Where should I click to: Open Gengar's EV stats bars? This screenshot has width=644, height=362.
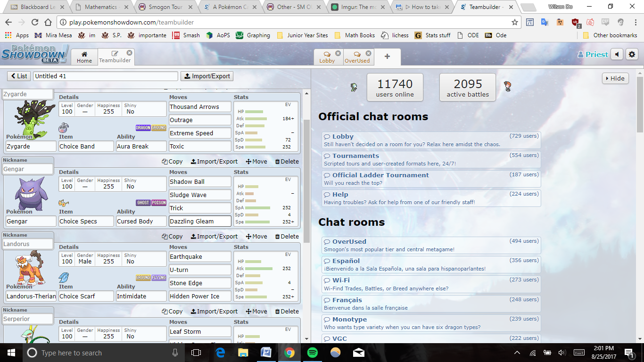[266, 201]
